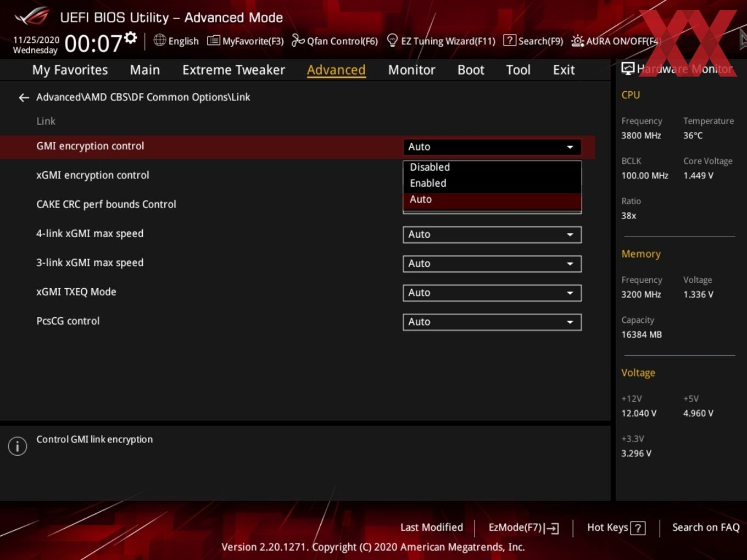
Task: Go to the Exit tab
Action: tap(564, 70)
